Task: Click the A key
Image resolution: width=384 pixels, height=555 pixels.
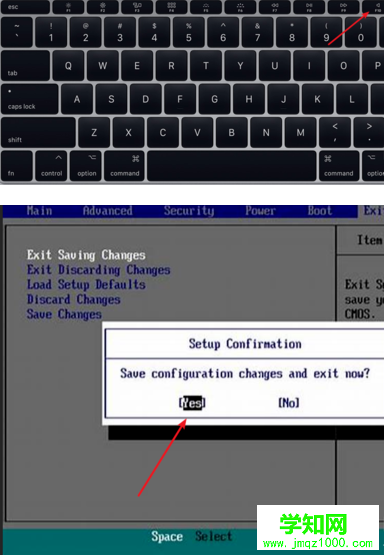Action: tap(77, 99)
